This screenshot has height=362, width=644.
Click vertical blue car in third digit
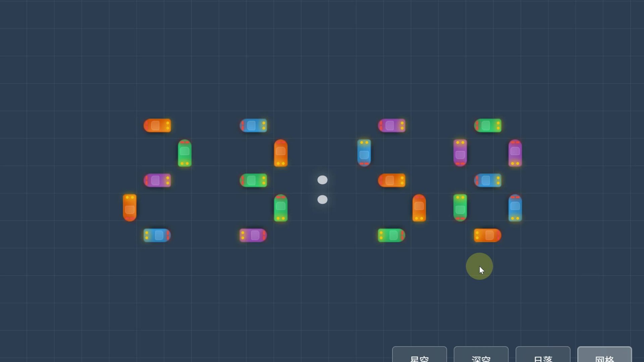point(364,153)
